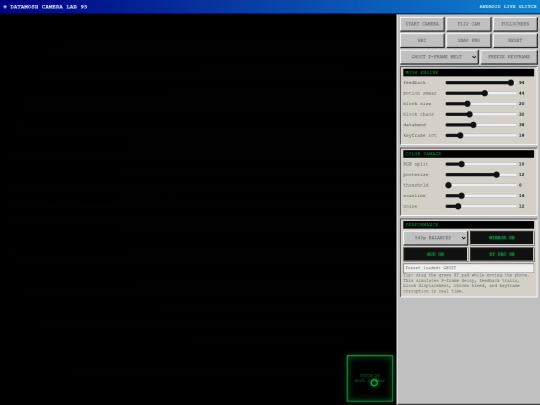
Task: Click the motion smear value 44
Action: (521, 93)
